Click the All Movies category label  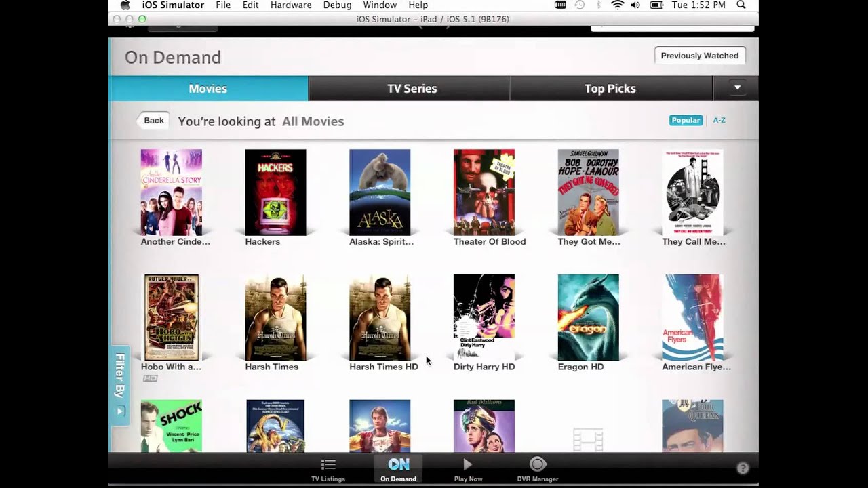click(313, 121)
